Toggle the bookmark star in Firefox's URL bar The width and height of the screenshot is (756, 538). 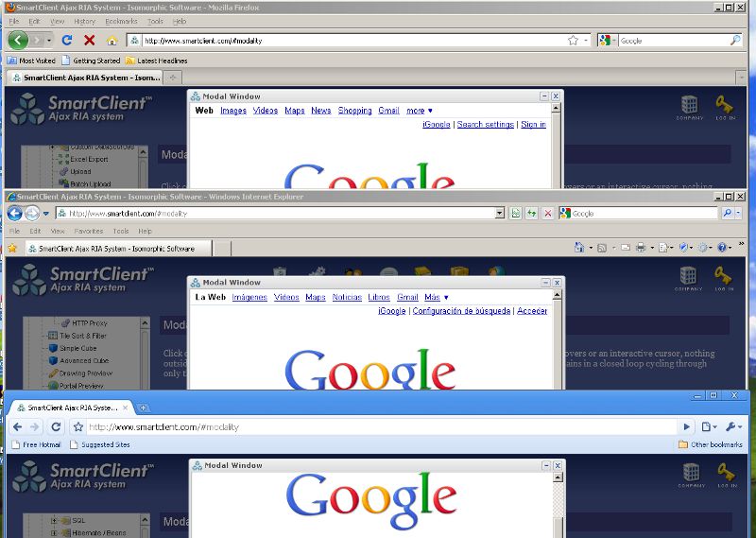point(573,41)
